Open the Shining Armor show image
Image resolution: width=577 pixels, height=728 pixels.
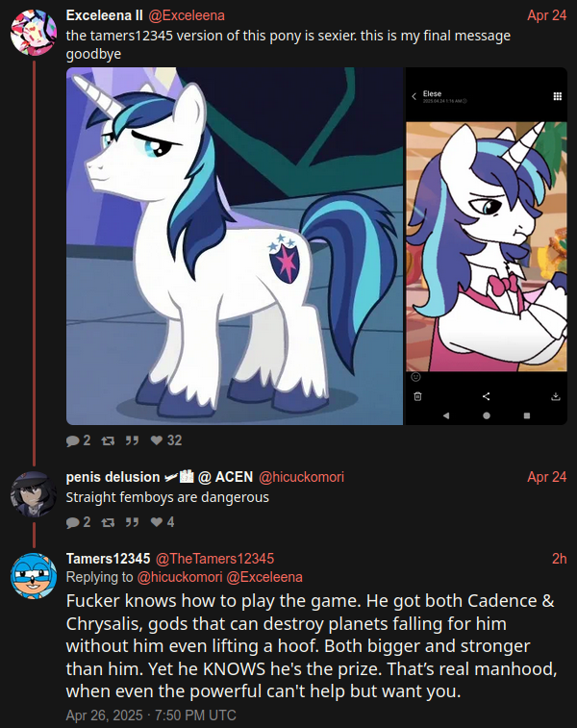click(x=235, y=246)
